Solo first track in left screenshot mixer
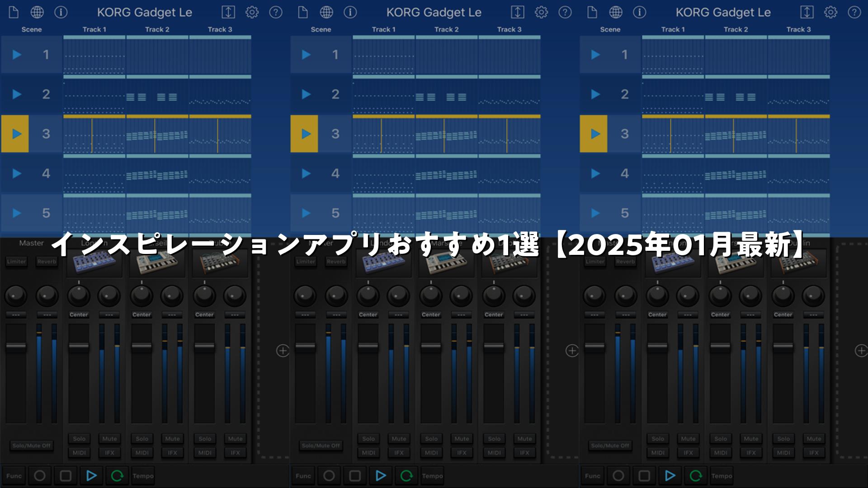Screen dimensions: 868x488 pos(79,439)
